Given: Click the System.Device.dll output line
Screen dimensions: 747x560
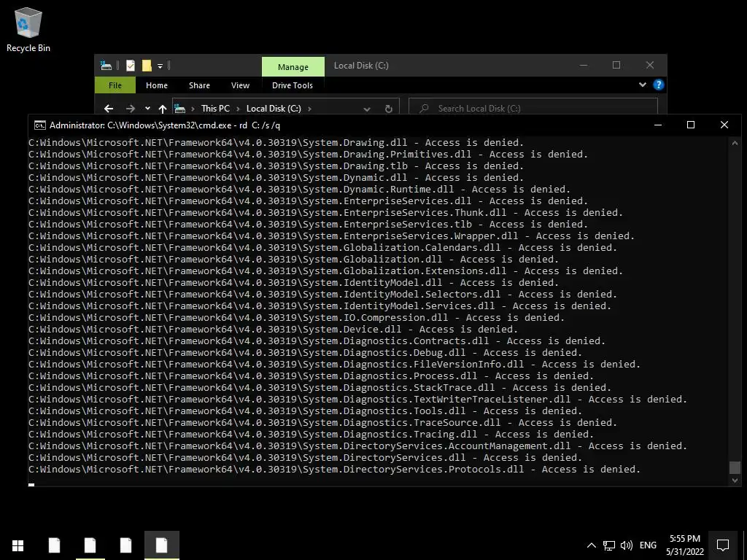Looking at the screenshot, I should pos(273,329).
